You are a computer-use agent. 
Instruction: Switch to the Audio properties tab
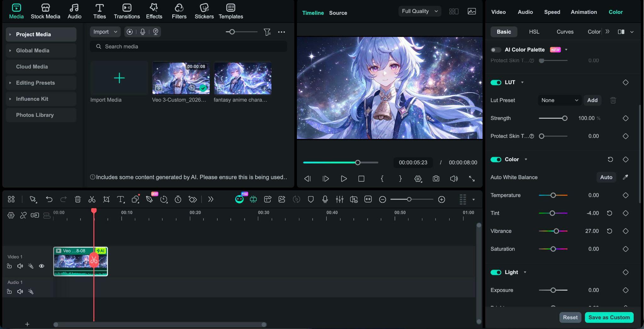coord(525,12)
